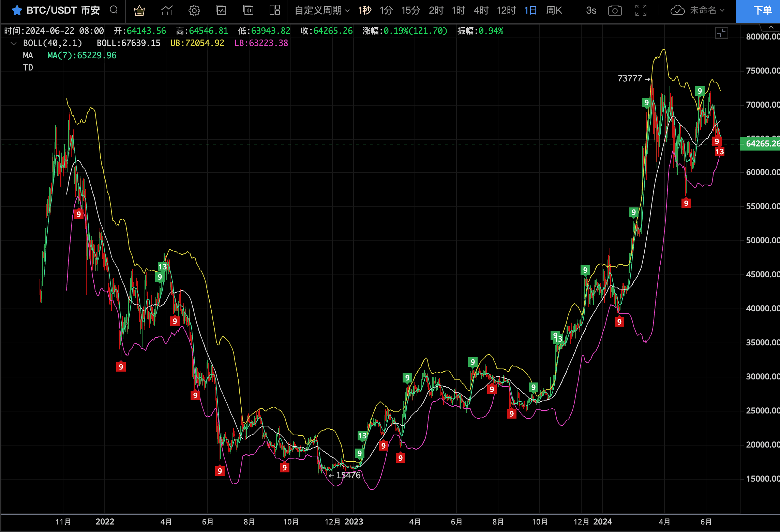Select the 2时 timeframe
The width and height of the screenshot is (780, 532).
436,11
